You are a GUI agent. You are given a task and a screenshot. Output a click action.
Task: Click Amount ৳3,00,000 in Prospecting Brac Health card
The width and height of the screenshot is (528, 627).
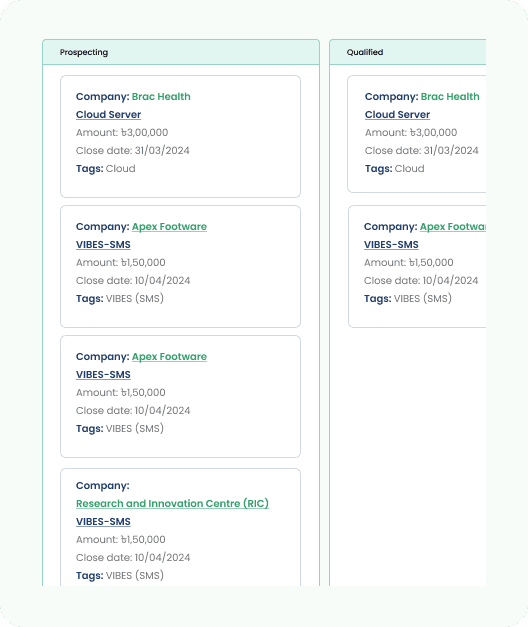(x=122, y=132)
